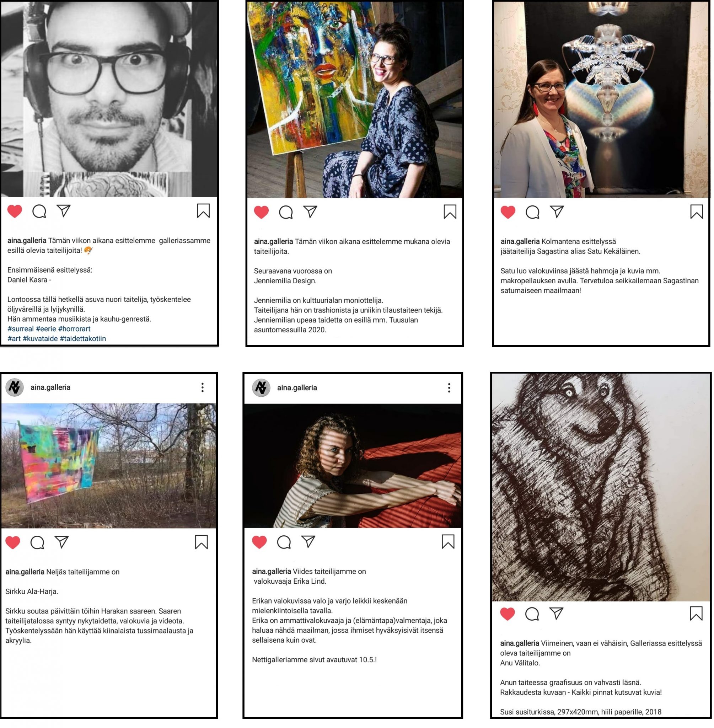Like heart on Anu Välitalo wolf drawing post
The image size is (714, 728).
click(508, 614)
